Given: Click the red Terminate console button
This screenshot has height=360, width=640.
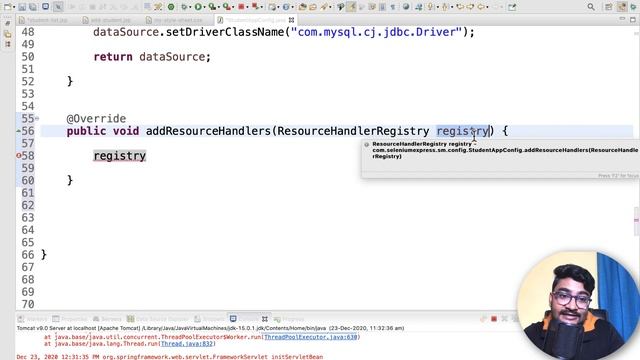Looking at the screenshot, I should [x=494, y=319].
